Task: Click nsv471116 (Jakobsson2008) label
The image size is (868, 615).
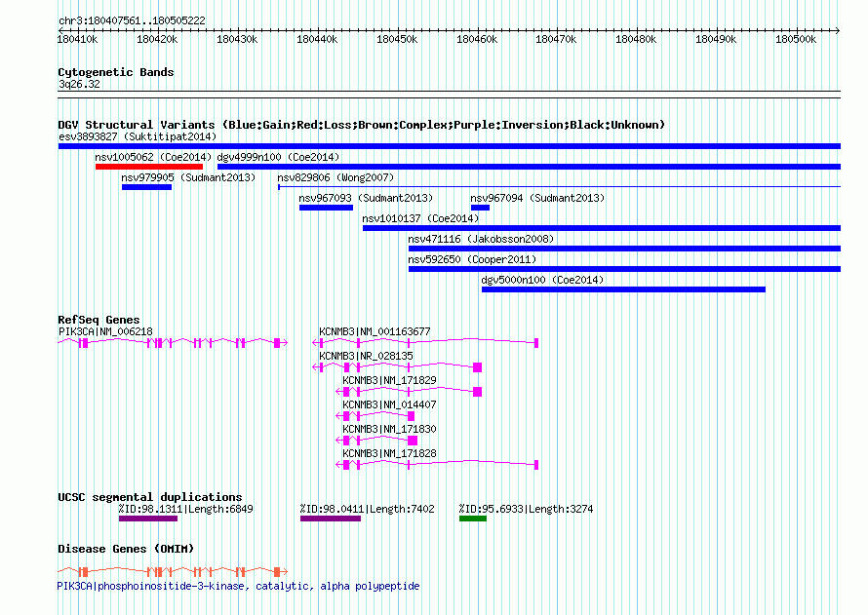Action: click(481, 239)
